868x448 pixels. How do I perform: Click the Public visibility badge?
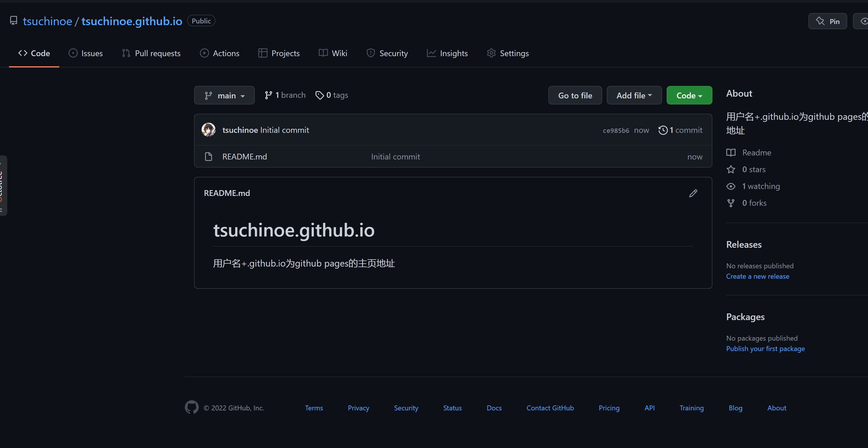(201, 21)
